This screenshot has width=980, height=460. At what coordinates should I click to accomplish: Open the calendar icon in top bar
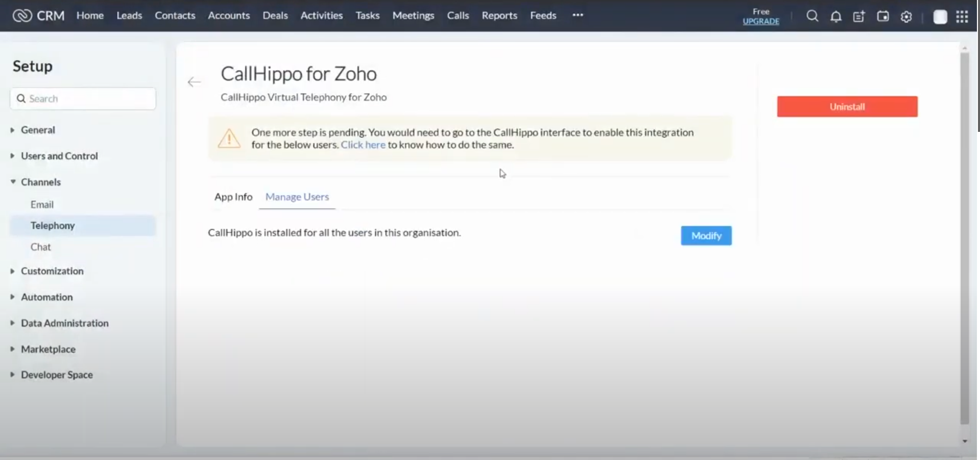[x=882, y=16]
